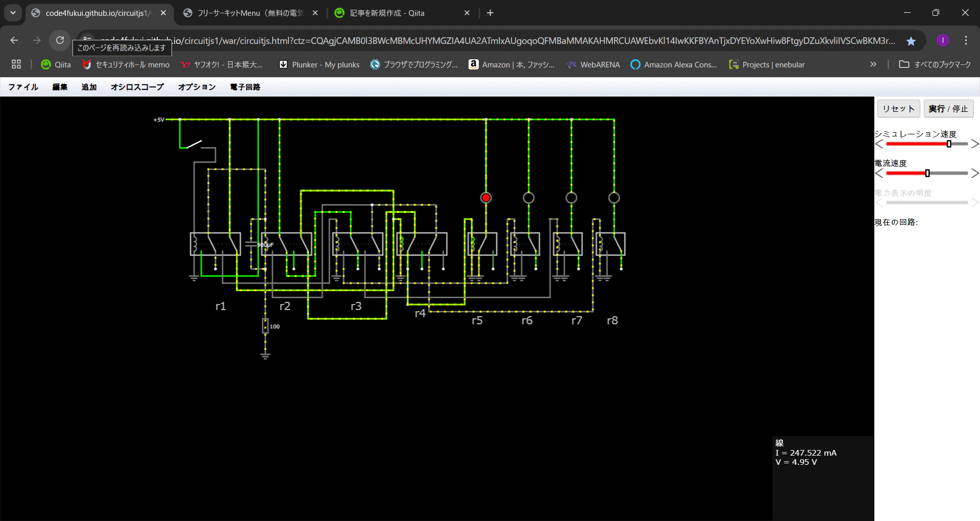Open the Plunker - My plunks bookmark

pos(320,64)
